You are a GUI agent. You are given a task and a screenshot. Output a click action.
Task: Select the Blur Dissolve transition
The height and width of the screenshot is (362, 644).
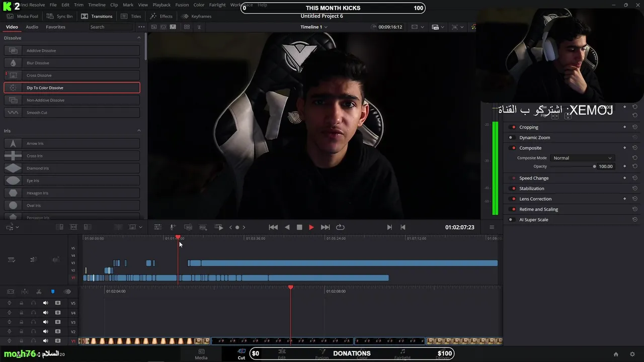click(x=72, y=63)
